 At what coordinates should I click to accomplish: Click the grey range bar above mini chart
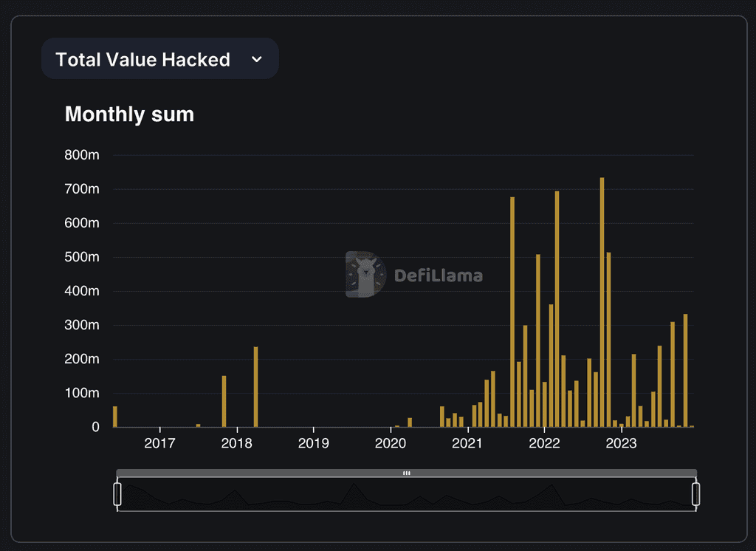407,473
